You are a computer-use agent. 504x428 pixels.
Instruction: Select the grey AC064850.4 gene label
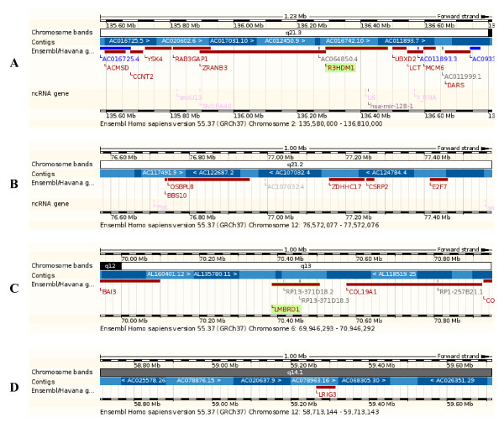coord(339,59)
